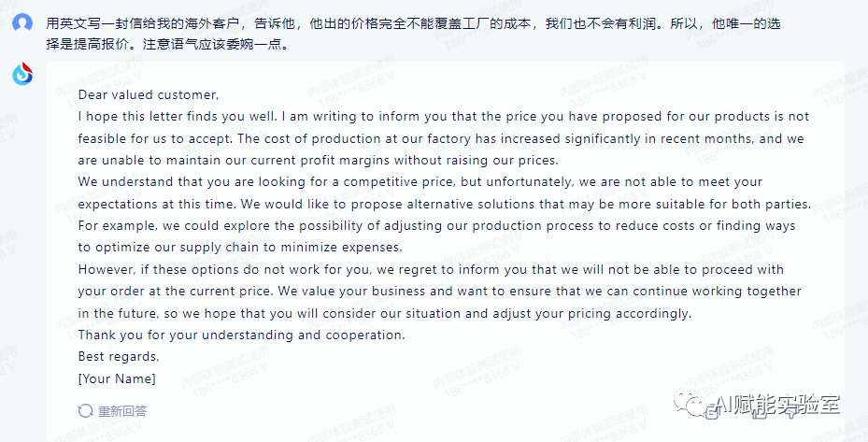
Task: Click the user avatar icon
Action: [23, 22]
